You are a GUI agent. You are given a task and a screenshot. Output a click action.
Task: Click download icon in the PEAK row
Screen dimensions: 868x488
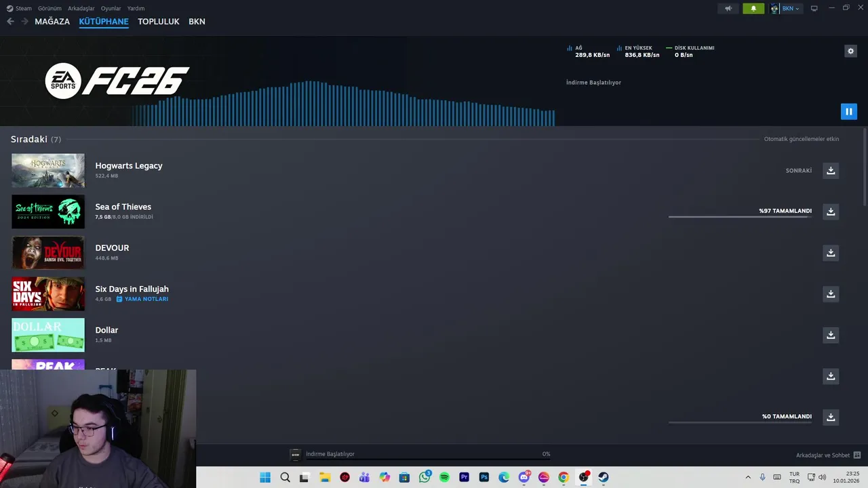(831, 376)
